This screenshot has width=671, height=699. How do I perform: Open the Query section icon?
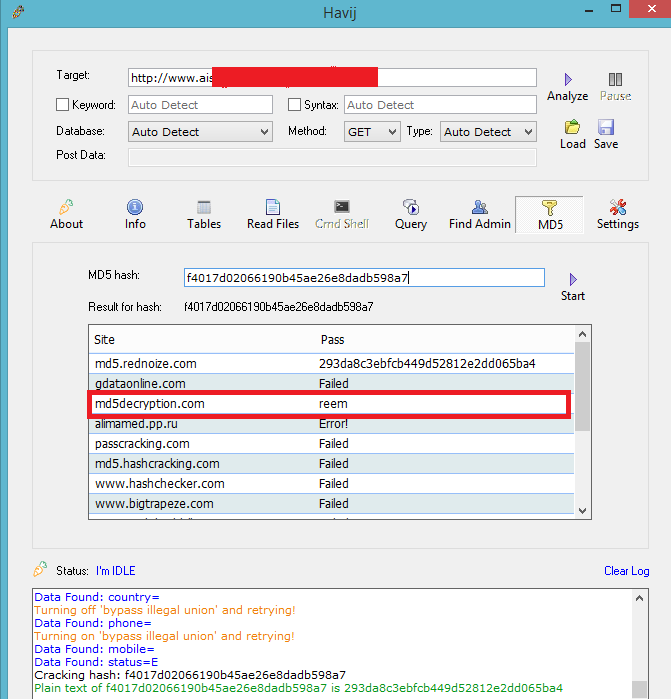point(411,207)
